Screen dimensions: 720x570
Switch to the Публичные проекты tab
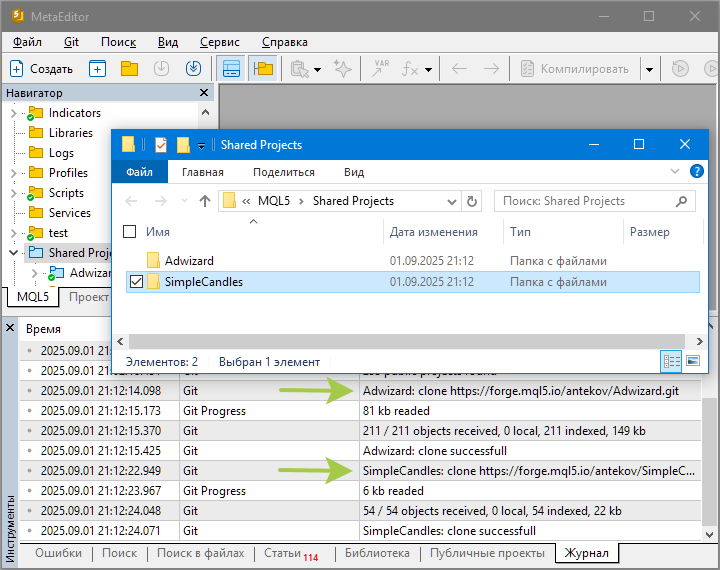(x=487, y=553)
